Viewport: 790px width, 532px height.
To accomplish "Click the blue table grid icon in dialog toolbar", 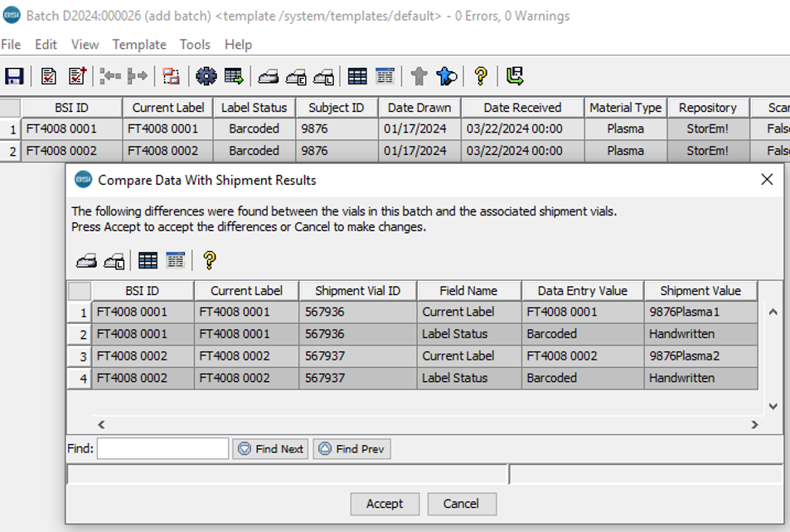I will 148,261.
